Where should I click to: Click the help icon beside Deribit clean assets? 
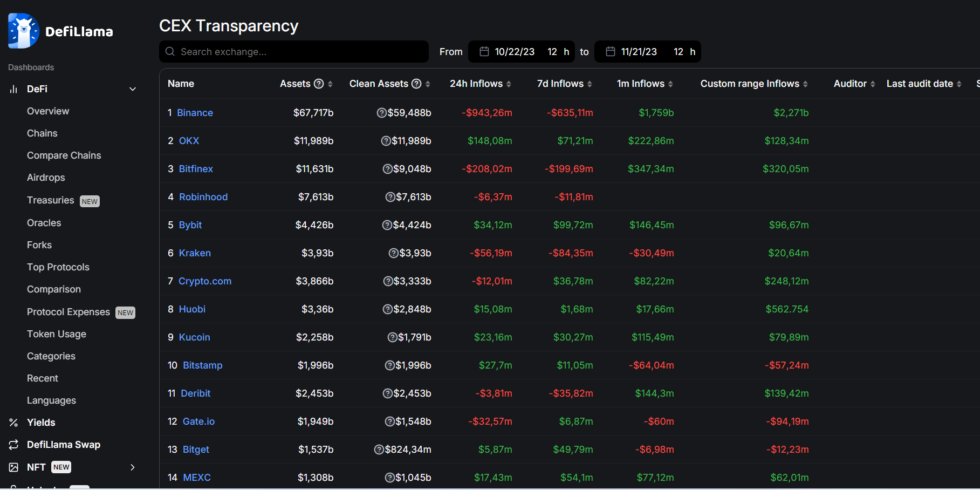pyautogui.click(x=387, y=393)
